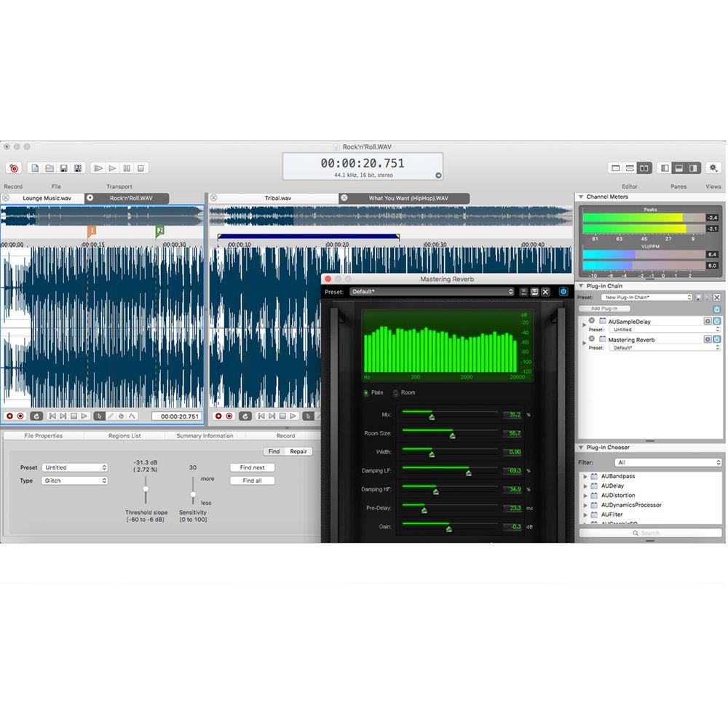Screen dimensions: 728x728
Task: Select the Pencil edit tool above the waveform toolbar
Action: [112, 416]
